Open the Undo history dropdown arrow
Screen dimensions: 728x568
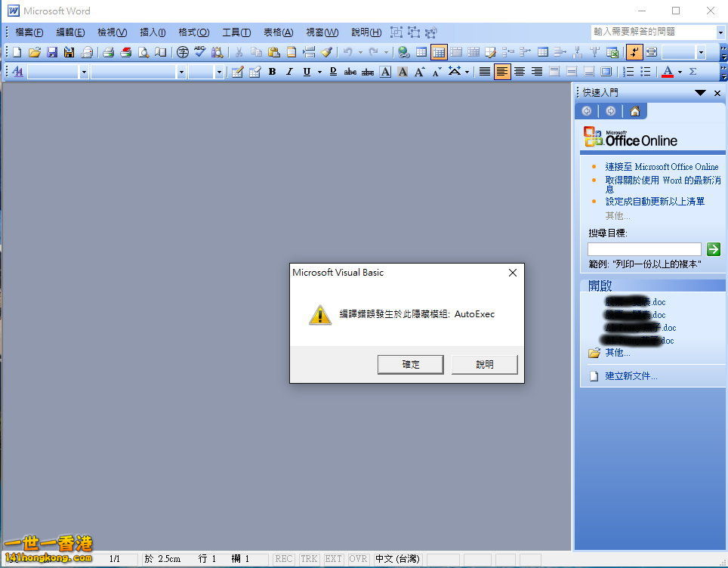pyautogui.click(x=360, y=52)
